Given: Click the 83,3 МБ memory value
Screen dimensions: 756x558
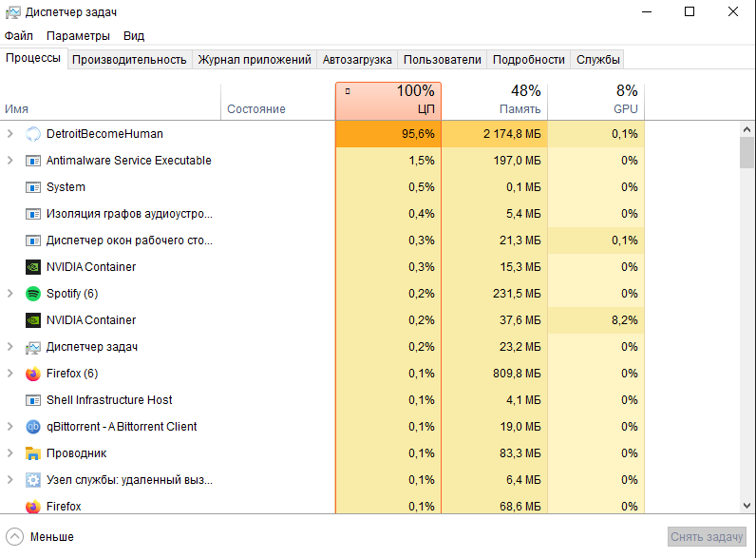Looking at the screenshot, I should pos(520,453).
